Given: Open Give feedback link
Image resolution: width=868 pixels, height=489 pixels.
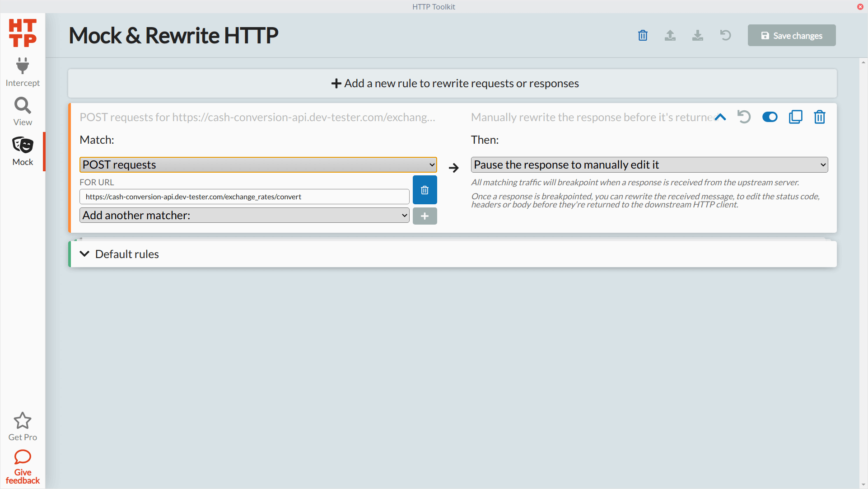Looking at the screenshot, I should click(23, 467).
